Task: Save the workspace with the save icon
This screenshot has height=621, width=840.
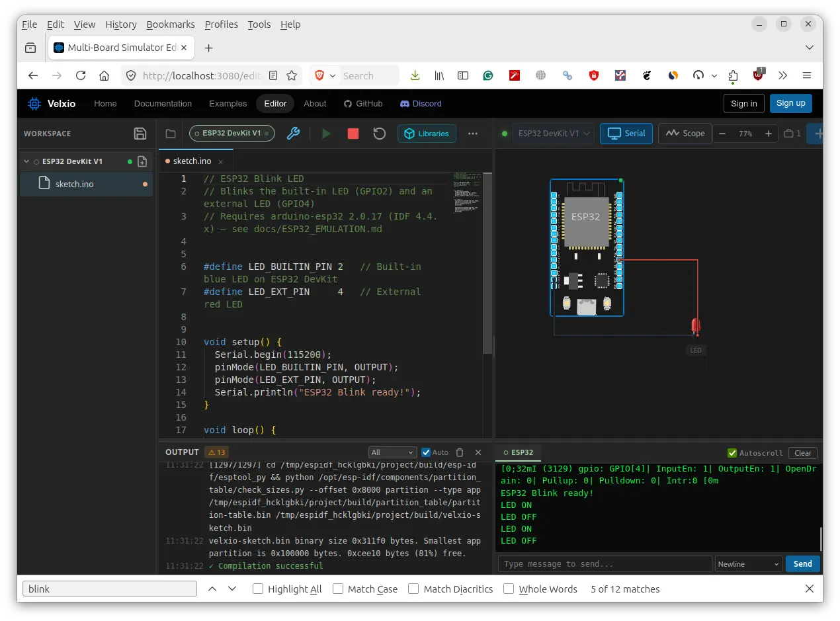Action: click(x=140, y=133)
